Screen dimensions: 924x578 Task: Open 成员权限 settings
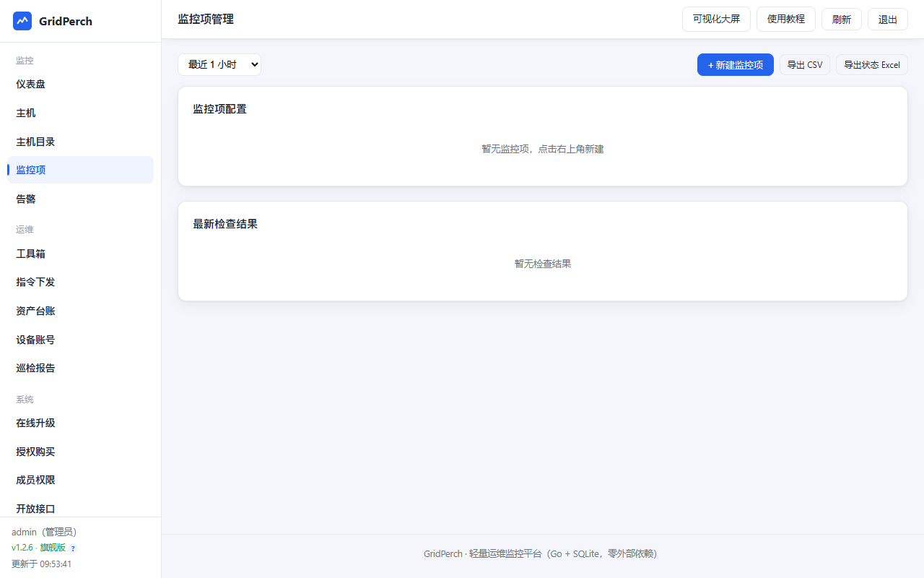80,480
